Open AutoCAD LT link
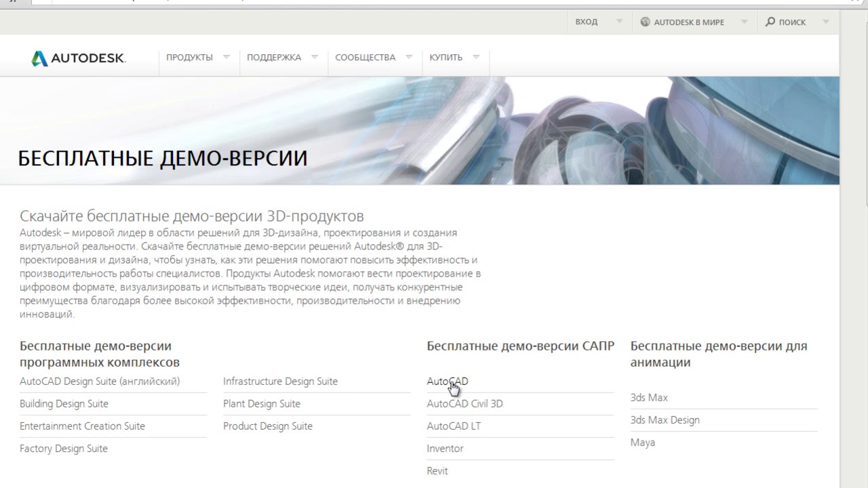The width and height of the screenshot is (868, 488). (x=454, y=426)
